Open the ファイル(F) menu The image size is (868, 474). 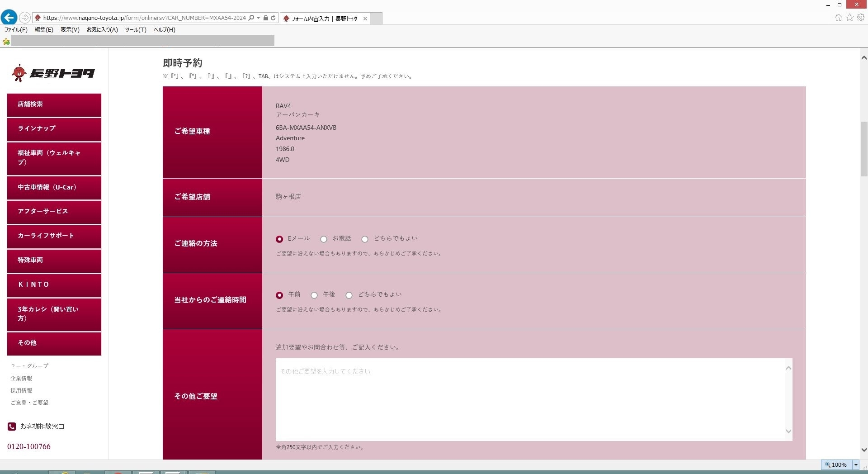point(16,30)
